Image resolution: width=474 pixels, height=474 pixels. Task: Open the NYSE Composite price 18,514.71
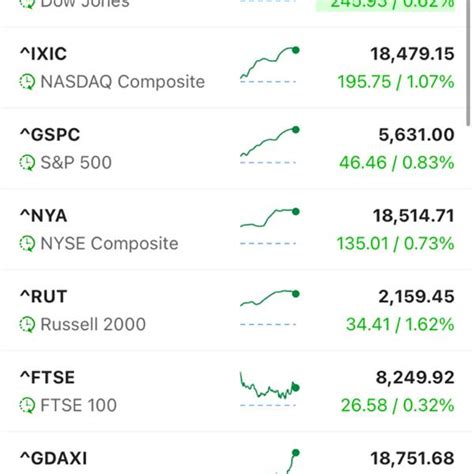[413, 216]
